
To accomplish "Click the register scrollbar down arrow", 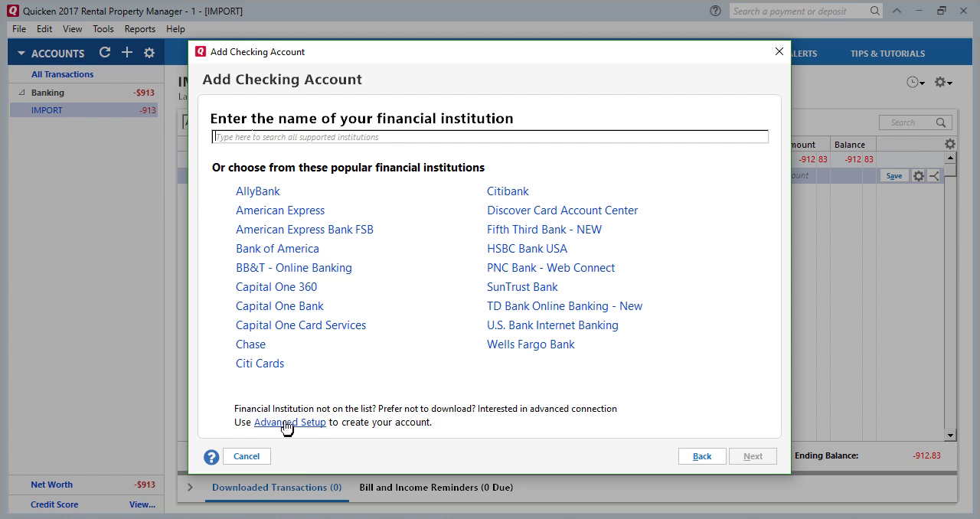I will click(950, 436).
